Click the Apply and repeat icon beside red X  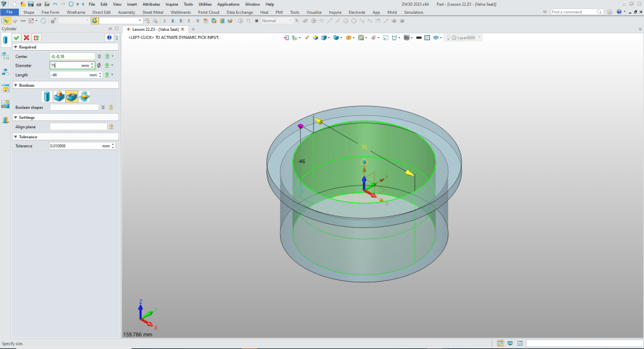click(x=37, y=38)
